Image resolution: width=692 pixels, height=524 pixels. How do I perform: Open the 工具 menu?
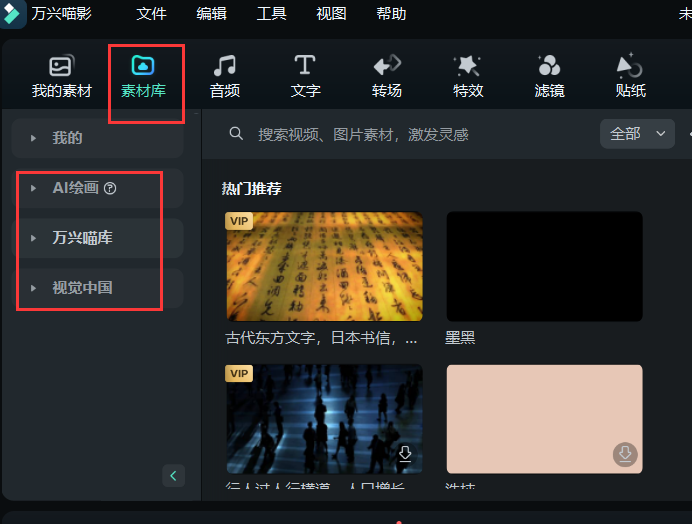271,14
